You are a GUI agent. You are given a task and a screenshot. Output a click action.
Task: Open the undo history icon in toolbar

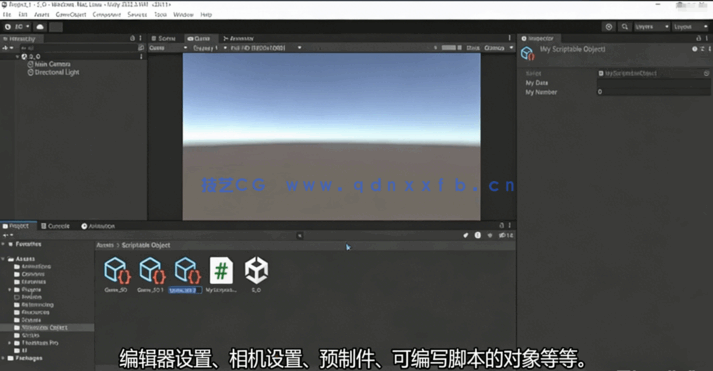[609, 27]
